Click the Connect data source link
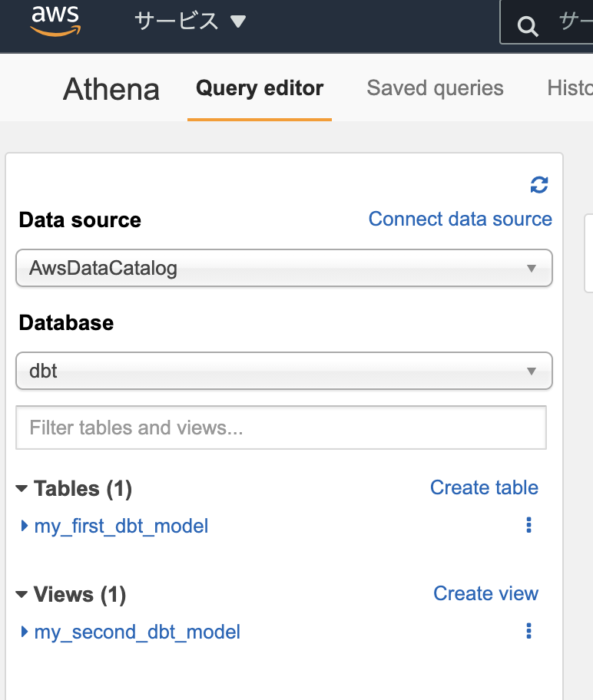This screenshot has width=593, height=700. pos(460,219)
